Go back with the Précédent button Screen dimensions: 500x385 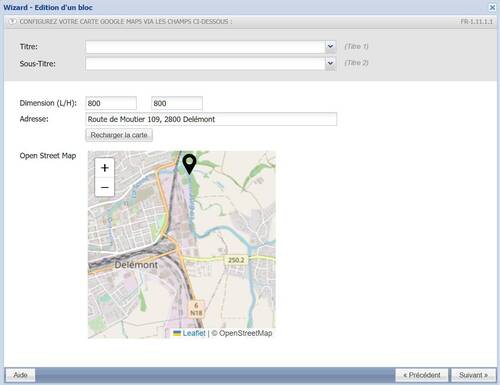pos(422,375)
